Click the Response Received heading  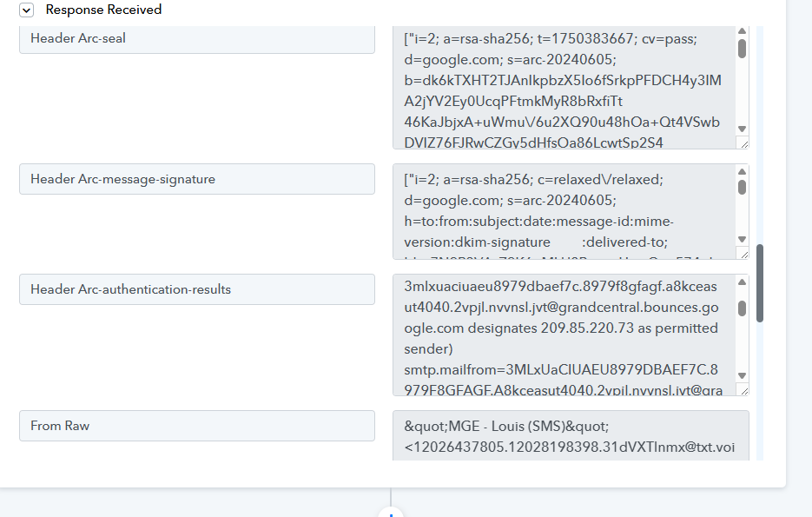(x=103, y=10)
